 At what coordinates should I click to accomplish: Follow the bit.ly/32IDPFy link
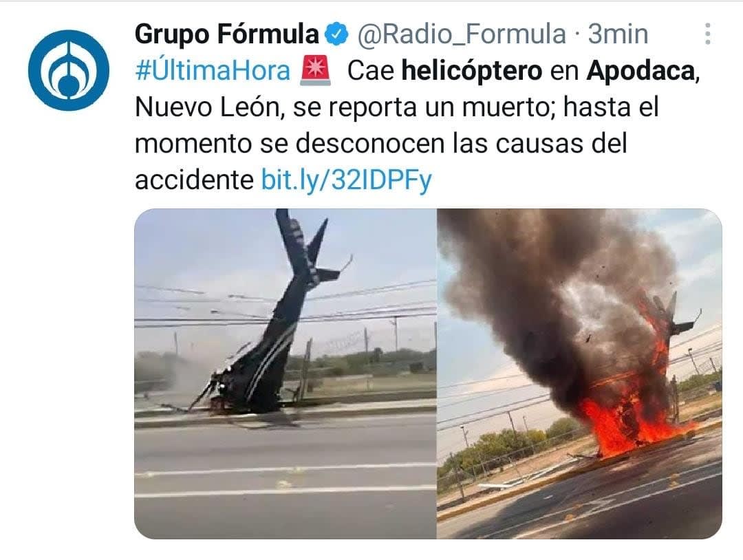click(x=346, y=180)
